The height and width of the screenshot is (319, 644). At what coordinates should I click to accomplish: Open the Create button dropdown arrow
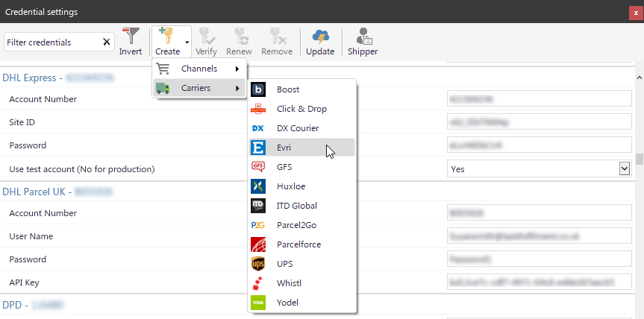[187, 42]
